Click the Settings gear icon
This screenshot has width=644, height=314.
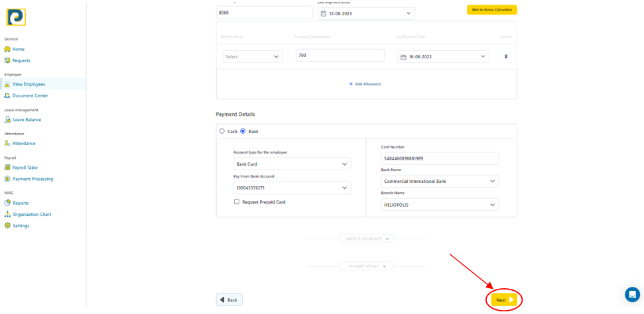pos(7,226)
